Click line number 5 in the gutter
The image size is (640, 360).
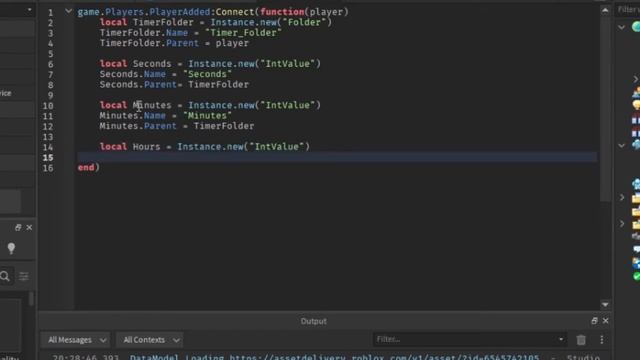coord(50,54)
